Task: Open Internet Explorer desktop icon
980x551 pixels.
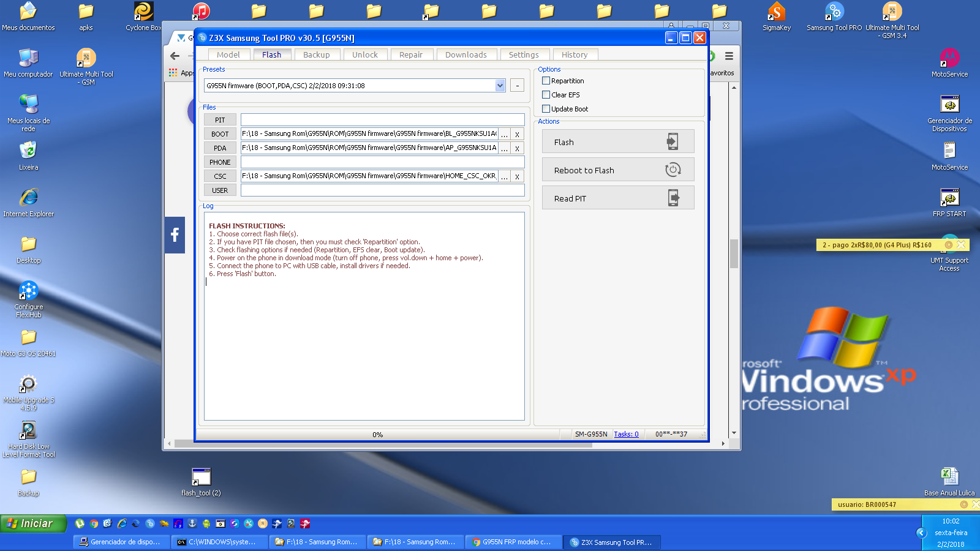Action: click(x=28, y=203)
